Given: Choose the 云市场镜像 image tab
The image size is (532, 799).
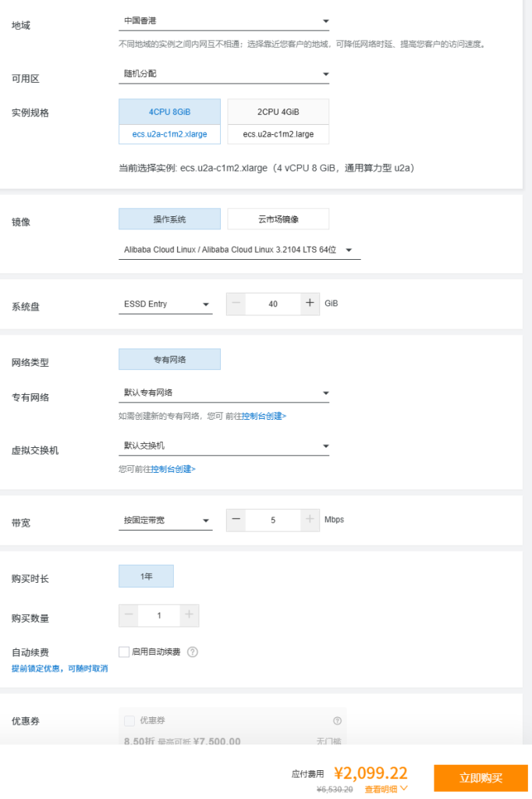Looking at the screenshot, I should click(278, 219).
